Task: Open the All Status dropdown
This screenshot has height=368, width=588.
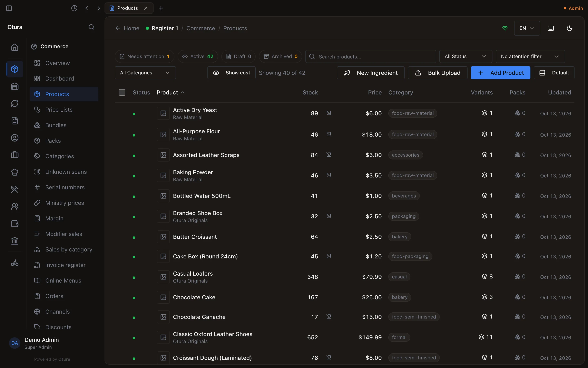Action: tap(465, 56)
